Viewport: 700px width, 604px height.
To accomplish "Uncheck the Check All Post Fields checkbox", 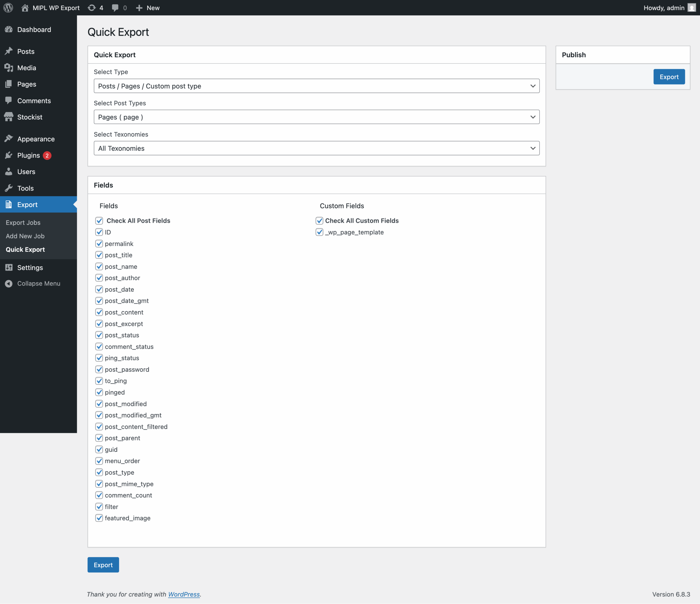I will [x=99, y=221].
